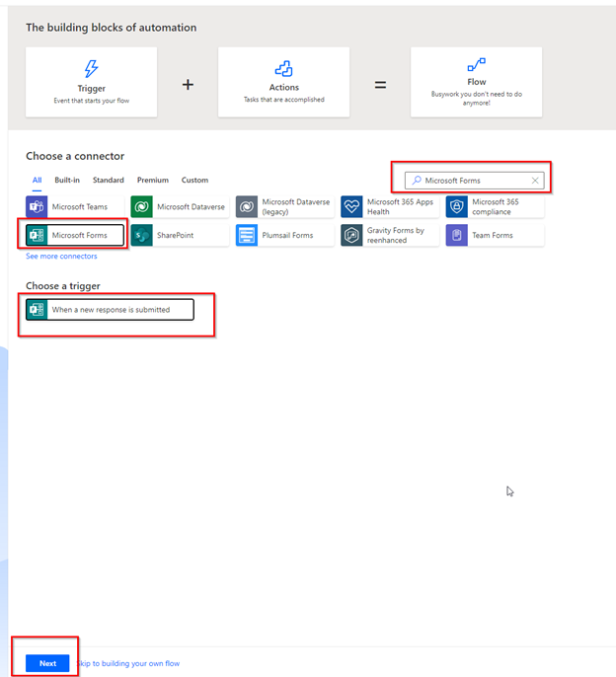616x677 pixels.
Task: Click the Forms icon in trigger row
Action: pyautogui.click(x=37, y=310)
